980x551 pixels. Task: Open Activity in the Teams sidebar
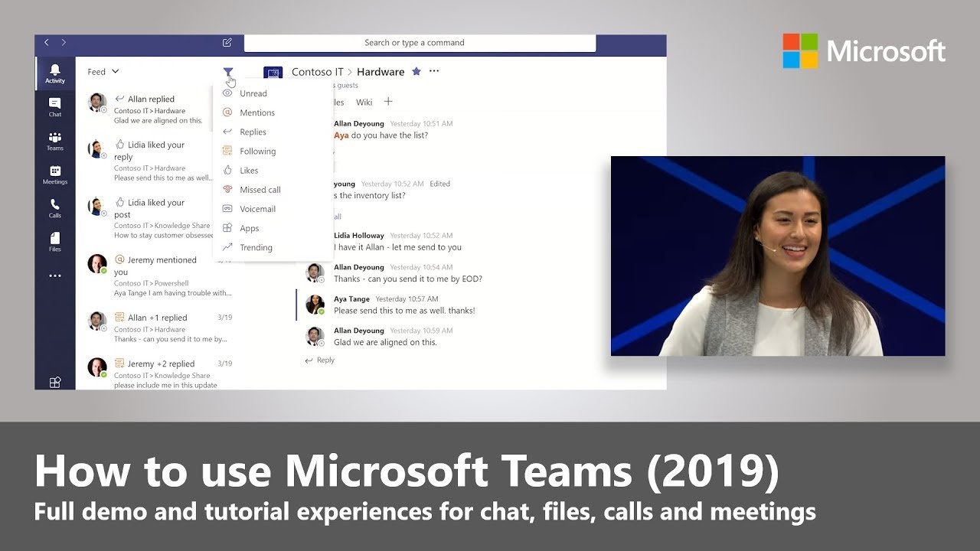(x=55, y=73)
